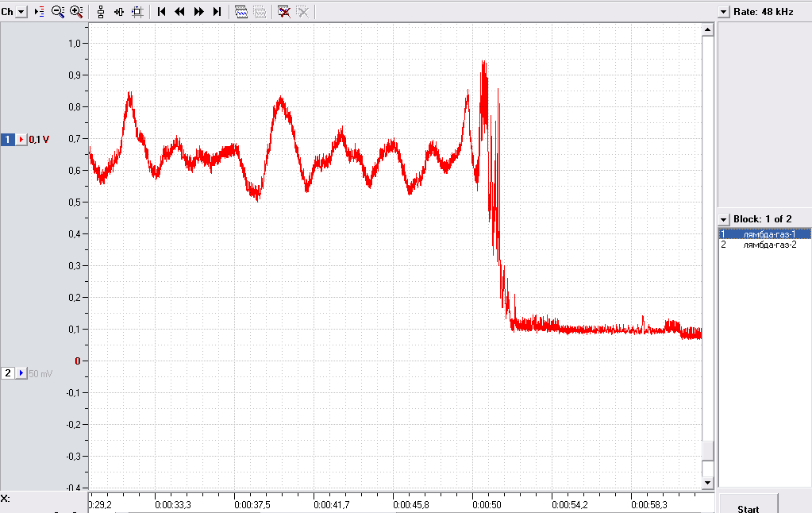Open channel 2 blue arrow menu
Image resolution: width=812 pixels, height=513 pixels.
21,373
